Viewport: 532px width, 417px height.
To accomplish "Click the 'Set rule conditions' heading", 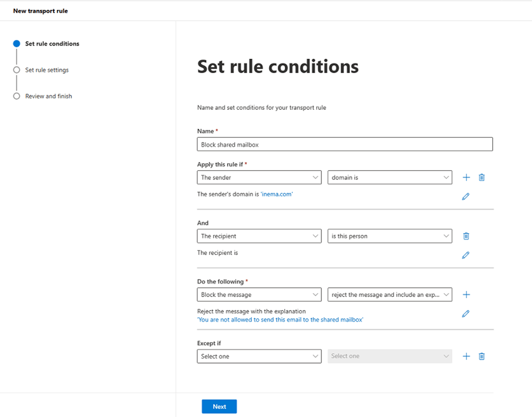I will [x=278, y=67].
